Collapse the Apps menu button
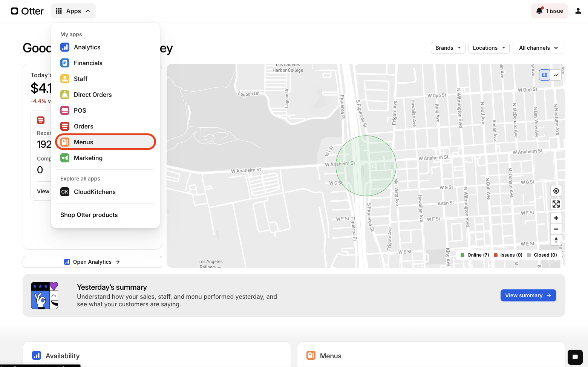588x367 pixels. [73, 11]
